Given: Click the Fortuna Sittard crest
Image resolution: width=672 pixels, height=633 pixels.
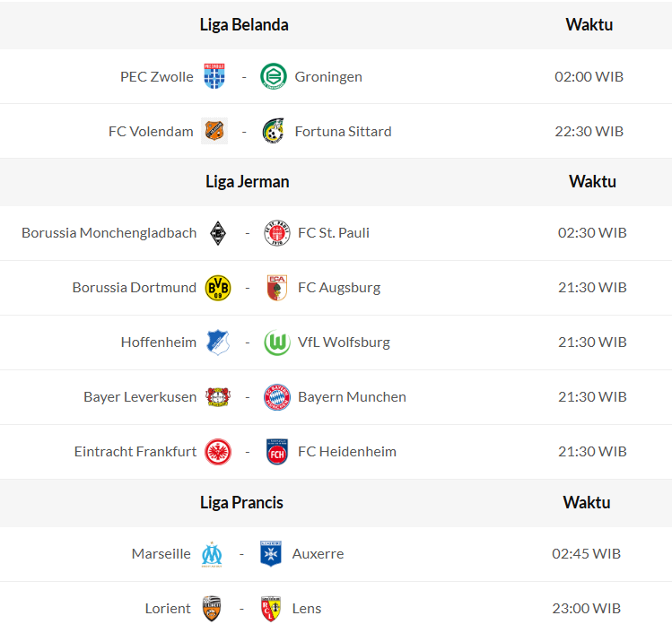Looking at the screenshot, I should point(273,131).
